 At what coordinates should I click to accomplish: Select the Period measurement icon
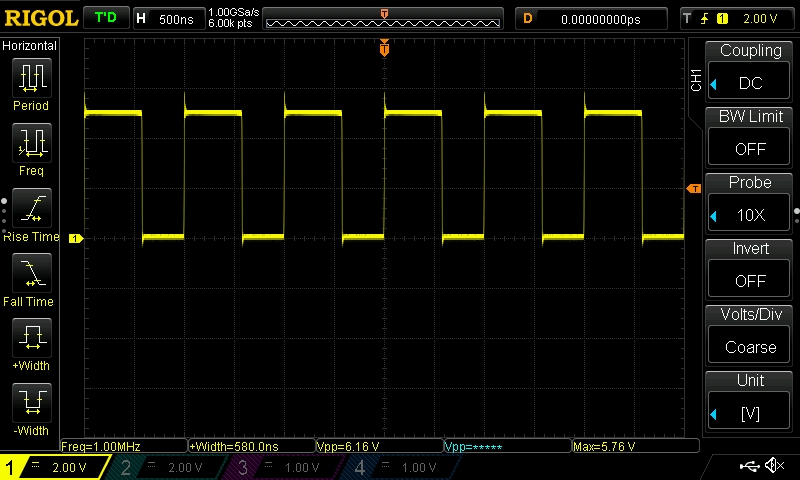pos(32,78)
